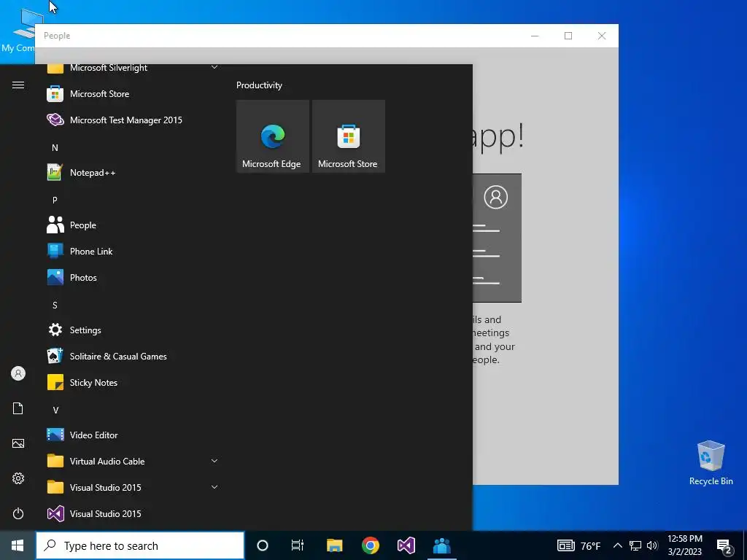Close the People window

[x=602, y=36]
